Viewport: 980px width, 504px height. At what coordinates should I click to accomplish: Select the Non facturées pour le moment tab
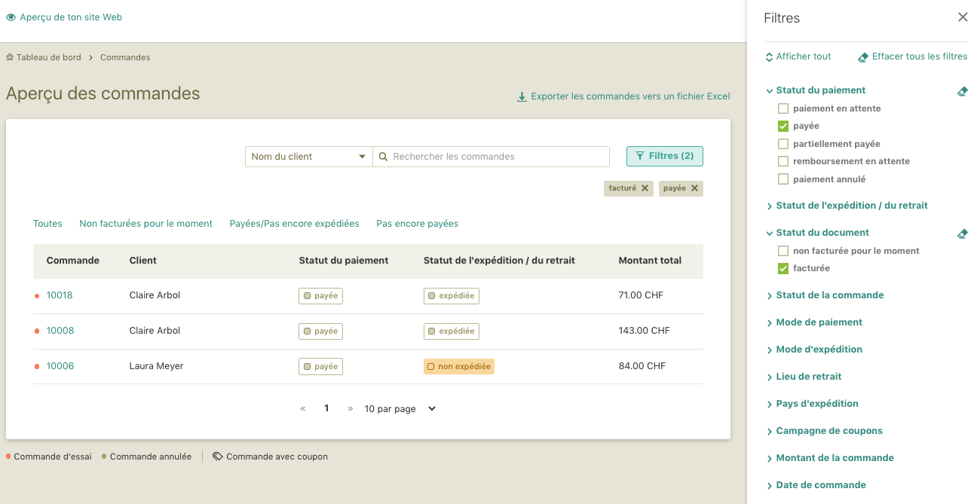(x=146, y=224)
